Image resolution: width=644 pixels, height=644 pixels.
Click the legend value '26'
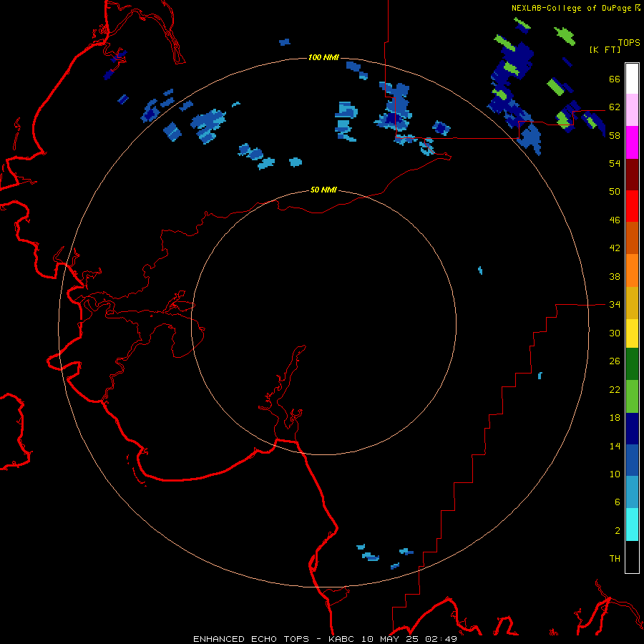pyautogui.click(x=615, y=361)
